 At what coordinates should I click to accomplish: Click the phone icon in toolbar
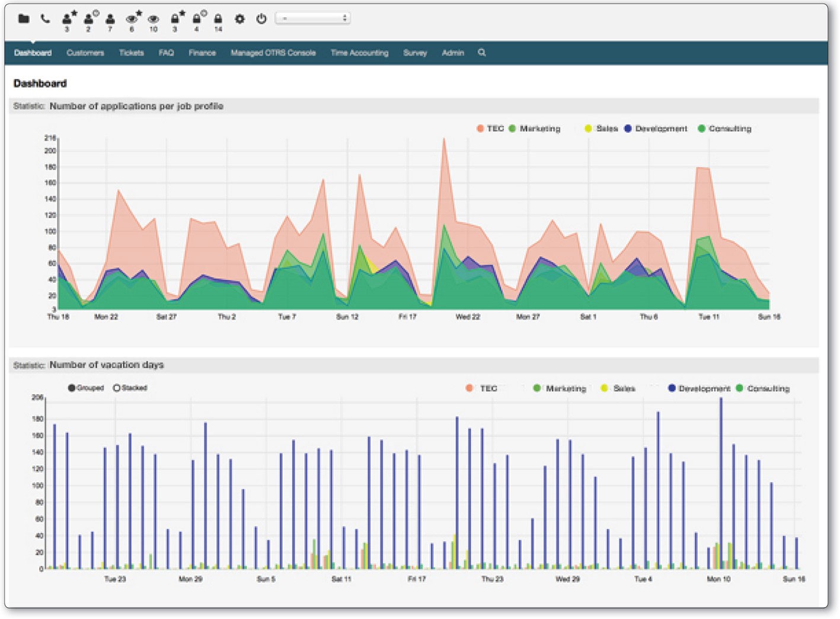45,19
